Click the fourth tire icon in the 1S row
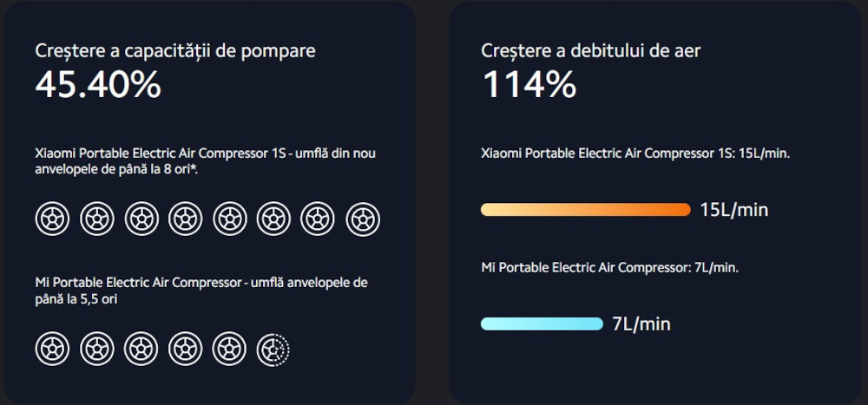This screenshot has width=868, height=405. click(186, 219)
